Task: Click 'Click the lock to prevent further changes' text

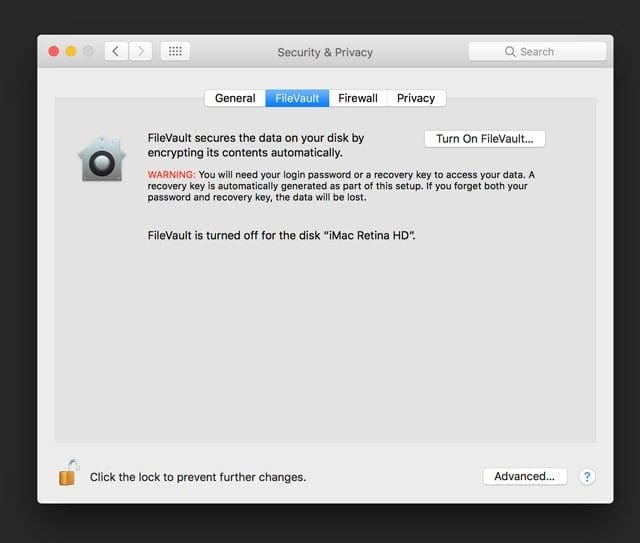Action: [x=198, y=477]
